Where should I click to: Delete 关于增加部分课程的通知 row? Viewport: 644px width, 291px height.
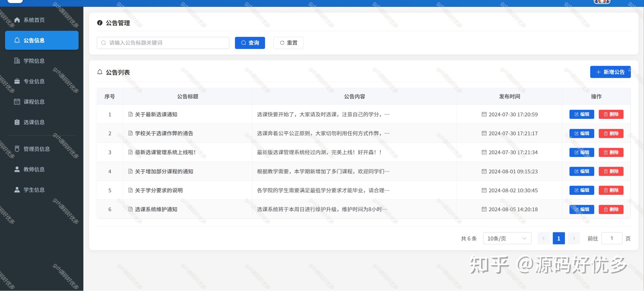click(x=611, y=171)
